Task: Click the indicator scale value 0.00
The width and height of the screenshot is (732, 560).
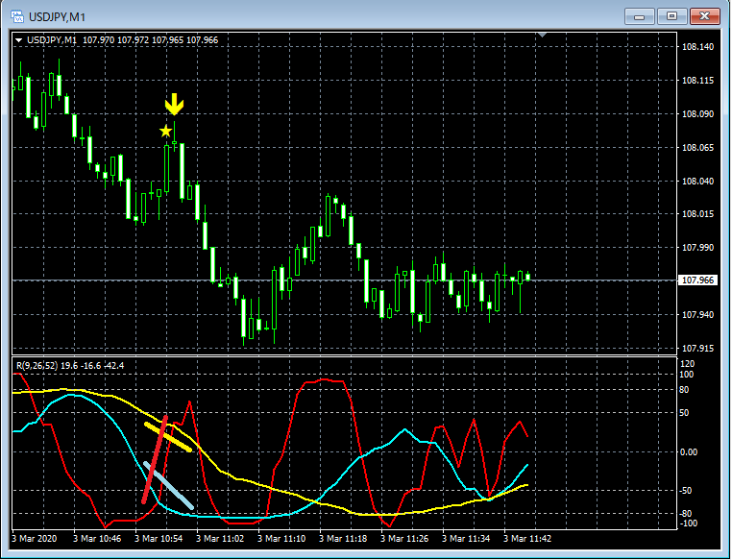Action: [688, 451]
